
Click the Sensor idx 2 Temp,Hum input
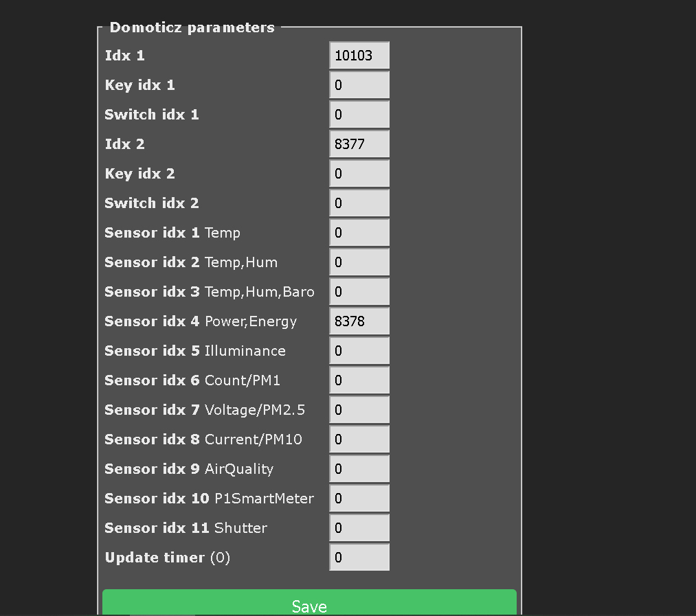359,262
